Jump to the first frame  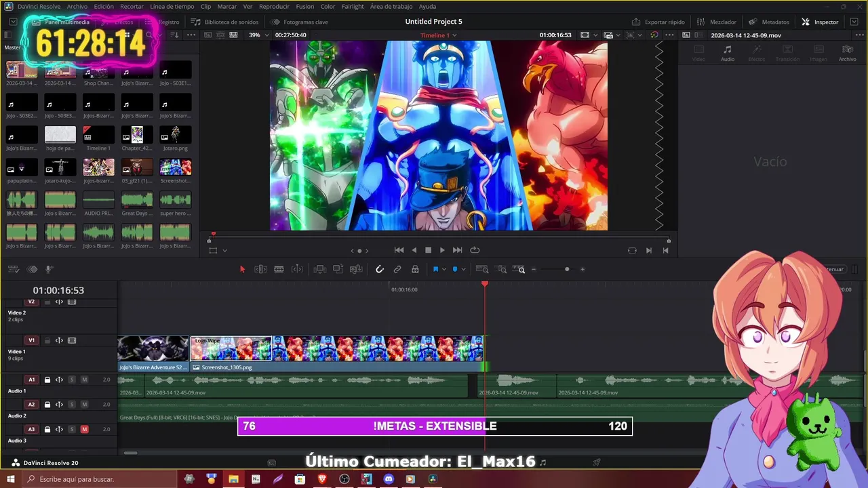(x=399, y=250)
